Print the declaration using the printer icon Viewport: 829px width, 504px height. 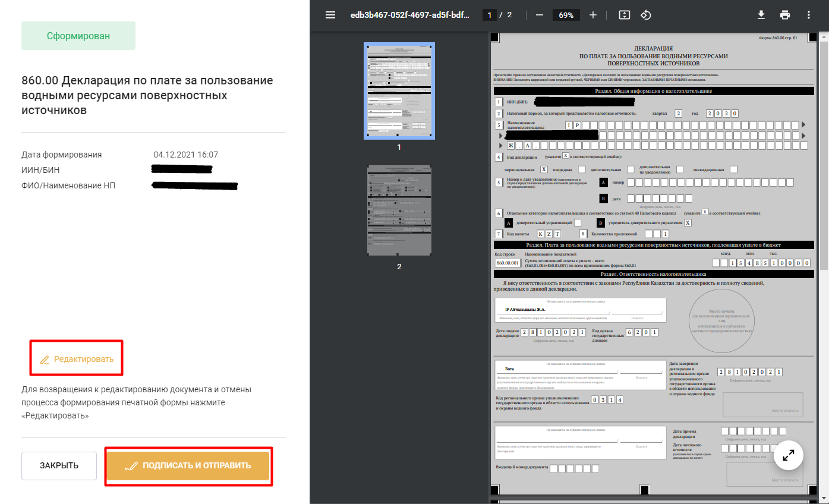coord(785,15)
